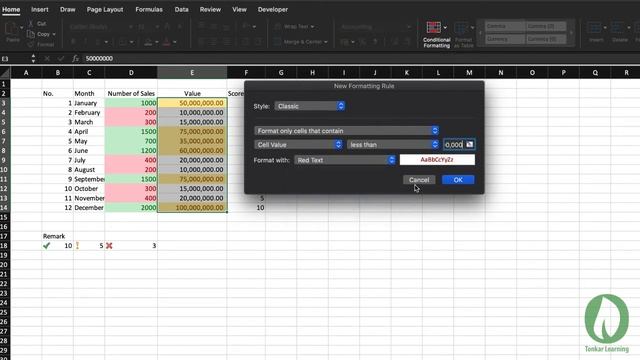The image size is (640, 360).
Task: Click the Wrap Text icon
Action: (x=278, y=27)
